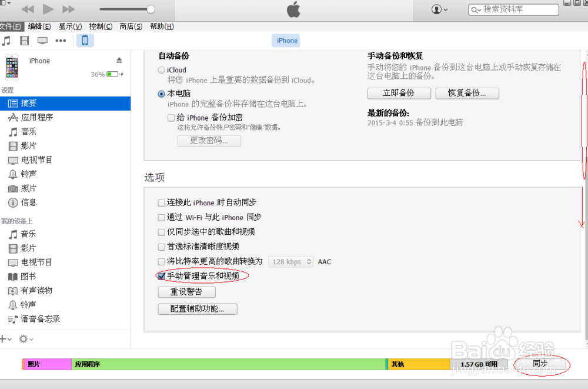Open the account user dropdown
This screenshot has width=588, height=389.
click(x=439, y=9)
